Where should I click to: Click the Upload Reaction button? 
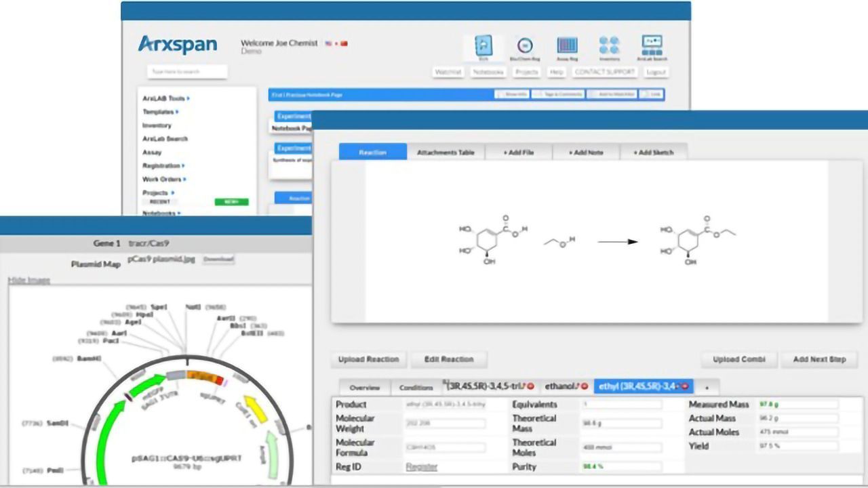(x=368, y=359)
